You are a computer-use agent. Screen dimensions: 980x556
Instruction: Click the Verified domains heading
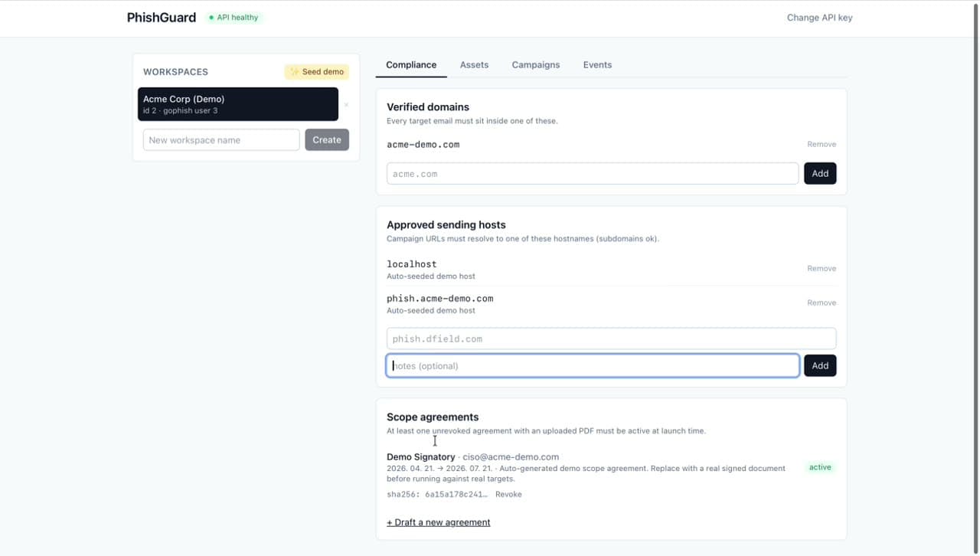(428, 107)
